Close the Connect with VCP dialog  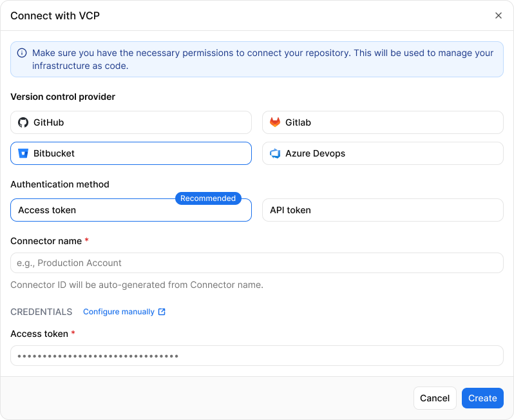click(x=499, y=15)
